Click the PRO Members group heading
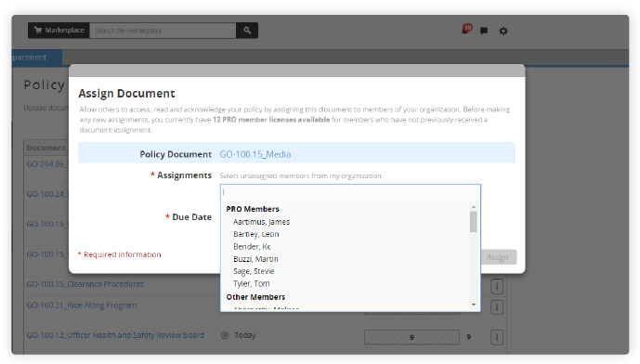Image resolution: width=640 pixels, height=364 pixels. click(253, 209)
